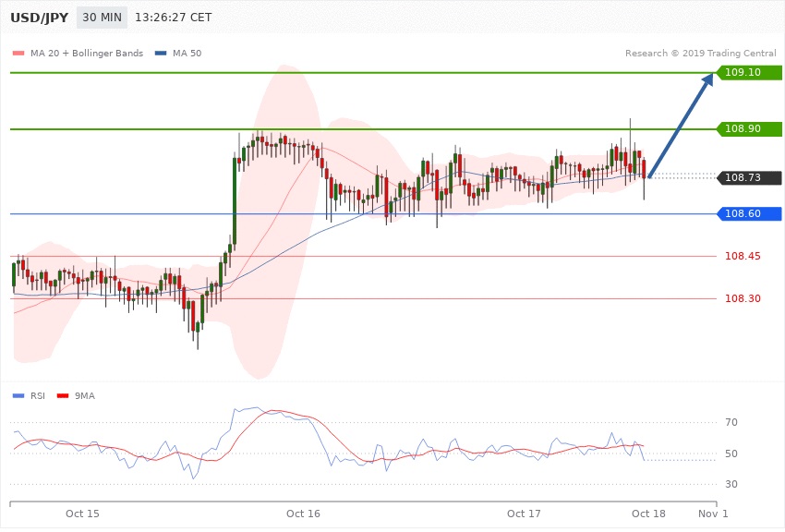This screenshot has height=532, width=785.
Task: Click the blue forecast arrow head
Action: (706, 83)
